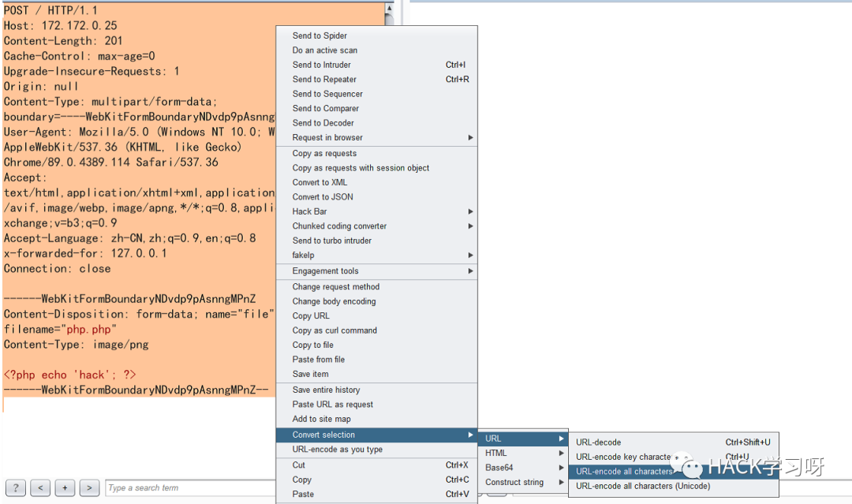Click the Origin: null header line
This screenshot has width=852, height=504.
click(x=41, y=86)
